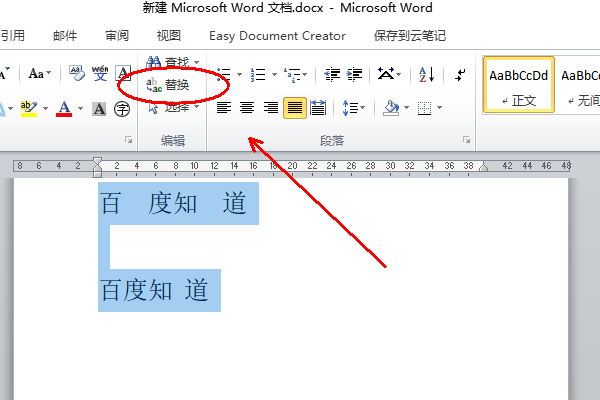Switch to the 邮件 tab
Viewport: 600px width, 400px height.
coord(65,36)
